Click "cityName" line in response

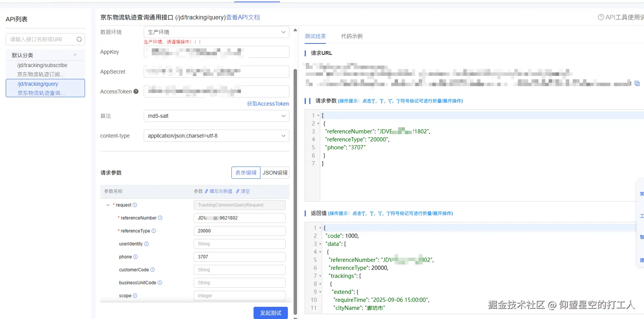(x=359, y=308)
